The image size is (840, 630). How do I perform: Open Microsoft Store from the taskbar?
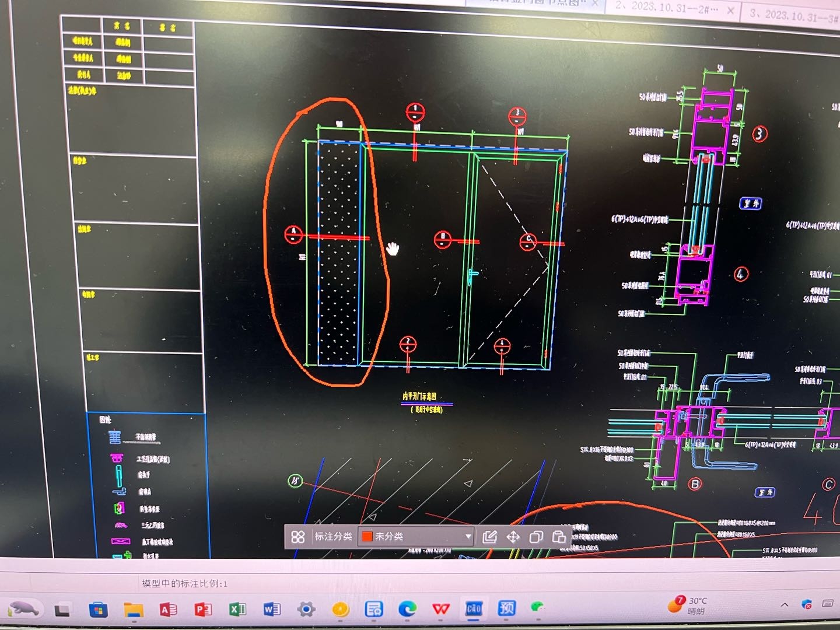[98, 610]
